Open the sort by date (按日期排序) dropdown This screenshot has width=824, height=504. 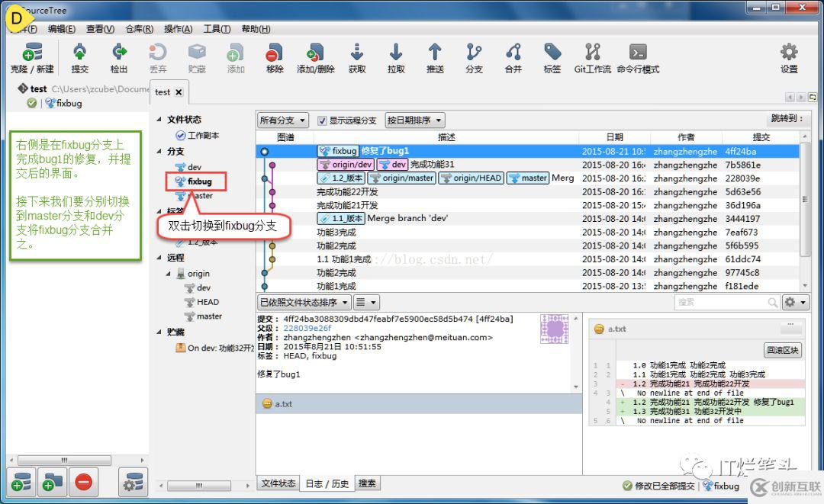(x=415, y=120)
